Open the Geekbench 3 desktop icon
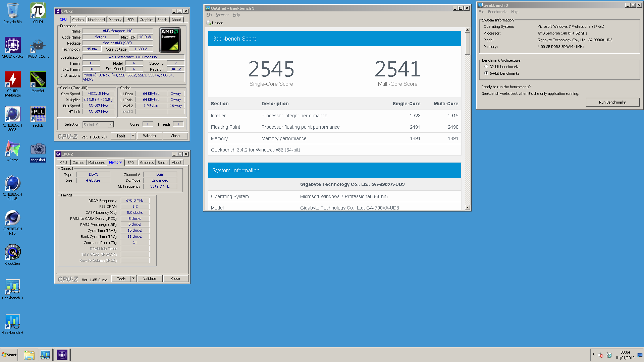 coord(12,289)
